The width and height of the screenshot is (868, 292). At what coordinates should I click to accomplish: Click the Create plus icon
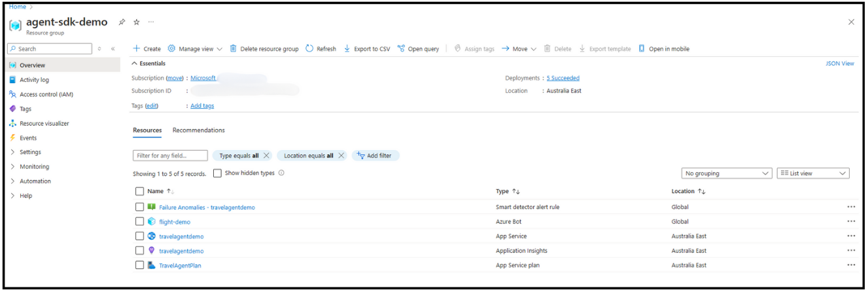tap(136, 48)
